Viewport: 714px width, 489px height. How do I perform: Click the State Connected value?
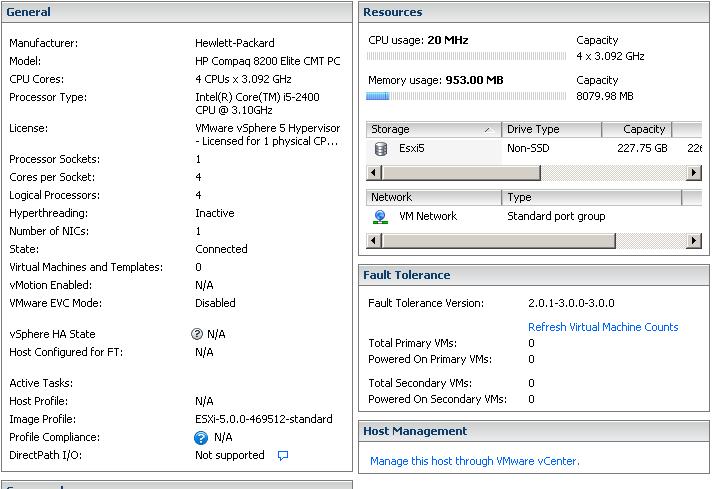tap(221, 250)
